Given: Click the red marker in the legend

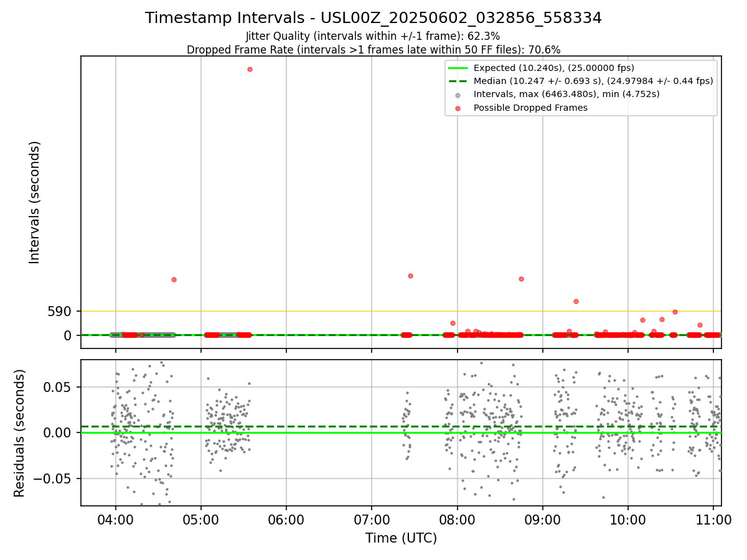Looking at the screenshot, I should [x=458, y=108].
